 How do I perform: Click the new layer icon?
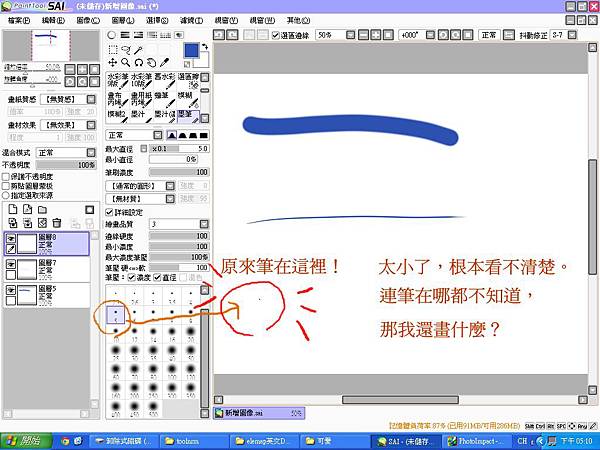click(13, 209)
